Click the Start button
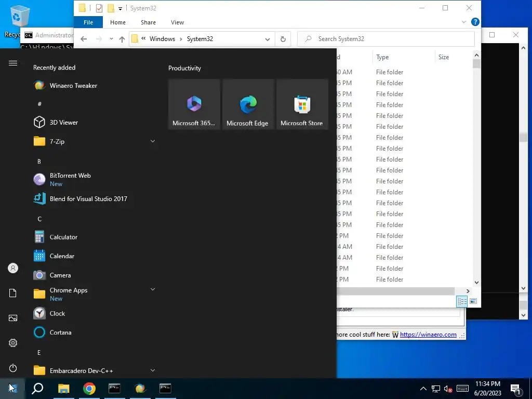The image size is (532, 399). (x=12, y=388)
